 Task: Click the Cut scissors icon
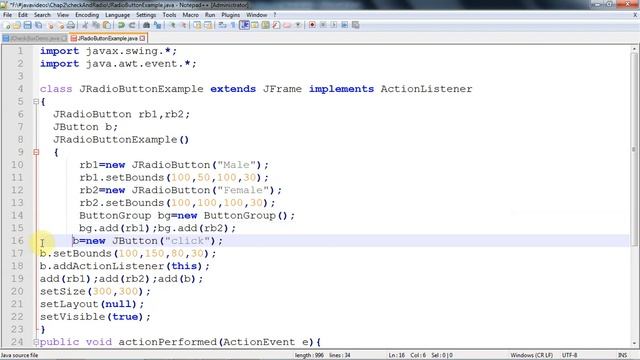pos(85,25)
